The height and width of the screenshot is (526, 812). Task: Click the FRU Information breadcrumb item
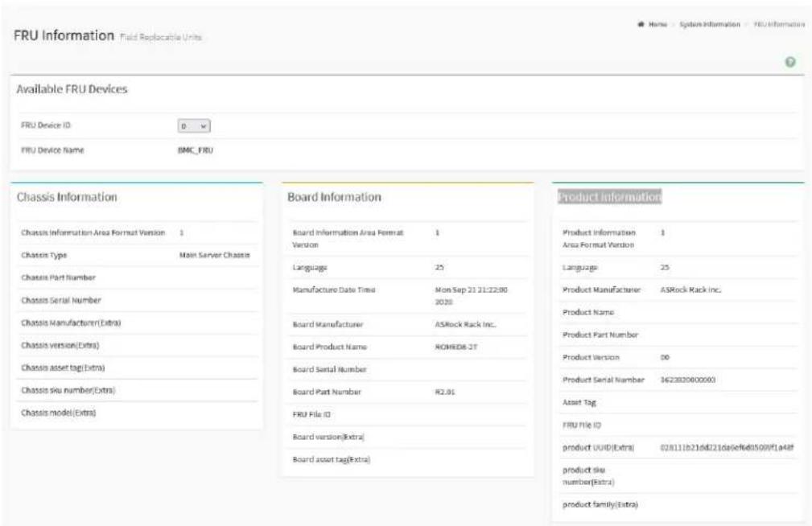[779, 24]
